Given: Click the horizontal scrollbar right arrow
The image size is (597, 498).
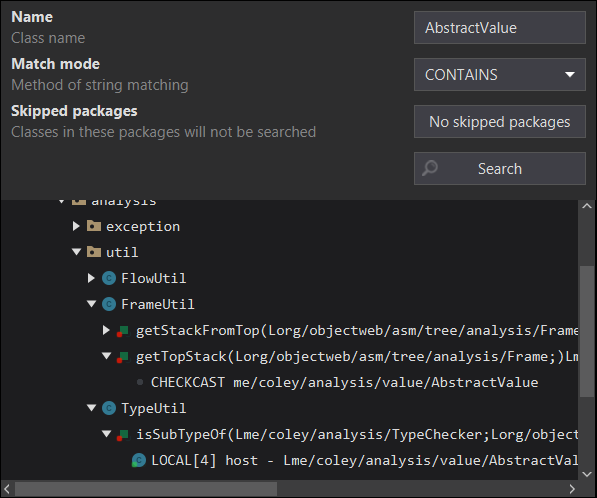Looking at the screenshot, I should point(572,488).
